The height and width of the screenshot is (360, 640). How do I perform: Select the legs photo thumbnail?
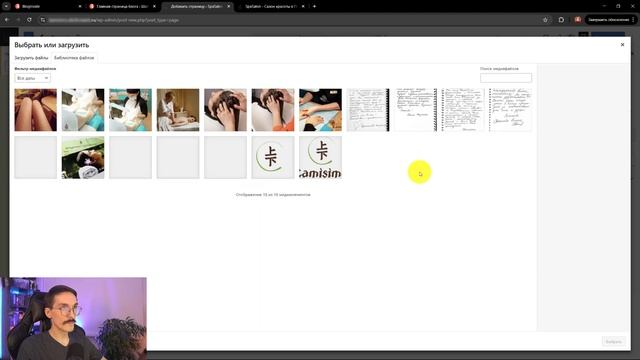tap(36, 110)
